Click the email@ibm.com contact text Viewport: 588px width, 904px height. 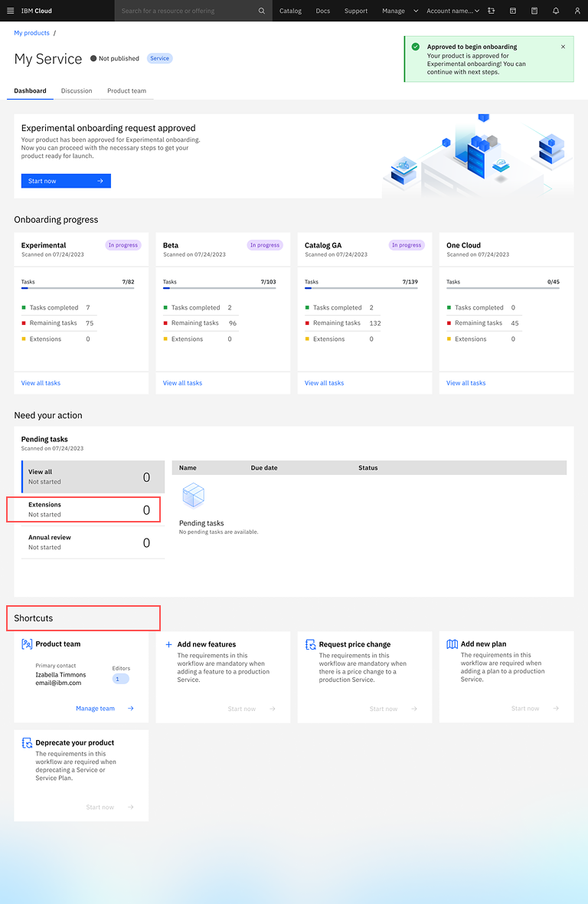58,683
